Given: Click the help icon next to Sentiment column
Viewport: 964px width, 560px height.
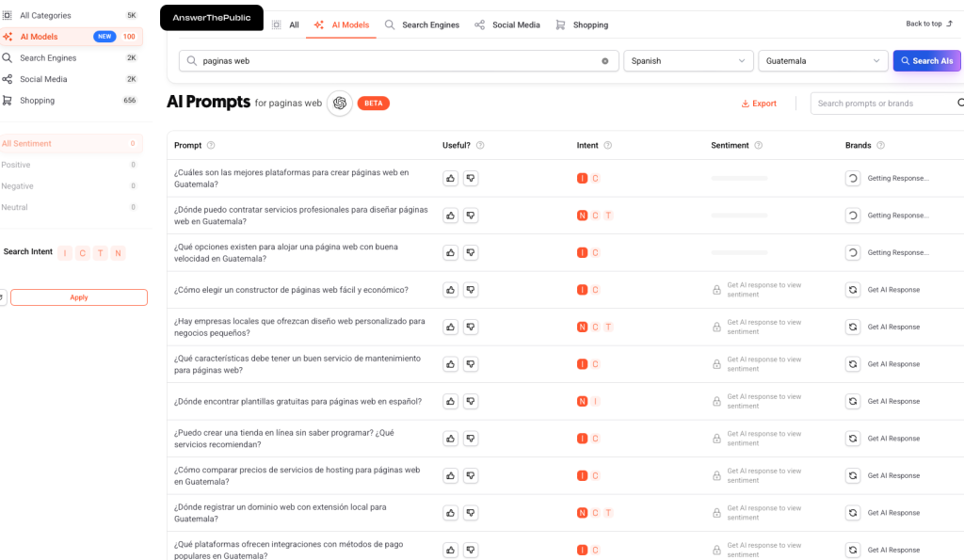Looking at the screenshot, I should tap(759, 146).
